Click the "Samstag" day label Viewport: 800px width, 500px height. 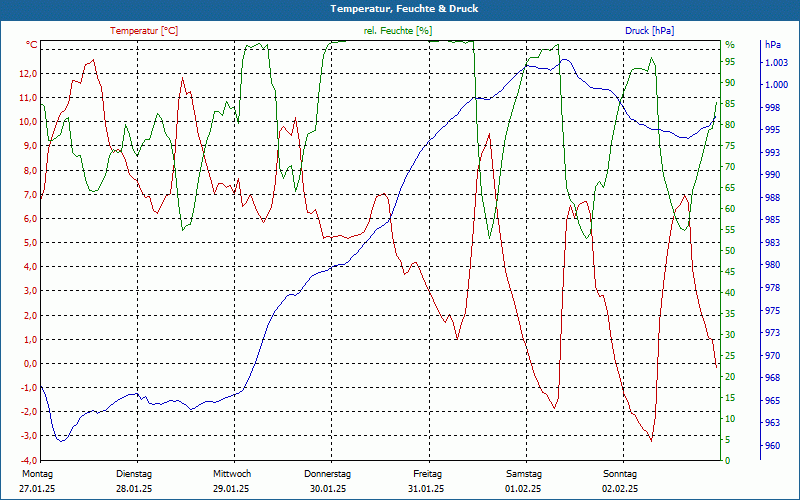524,474
